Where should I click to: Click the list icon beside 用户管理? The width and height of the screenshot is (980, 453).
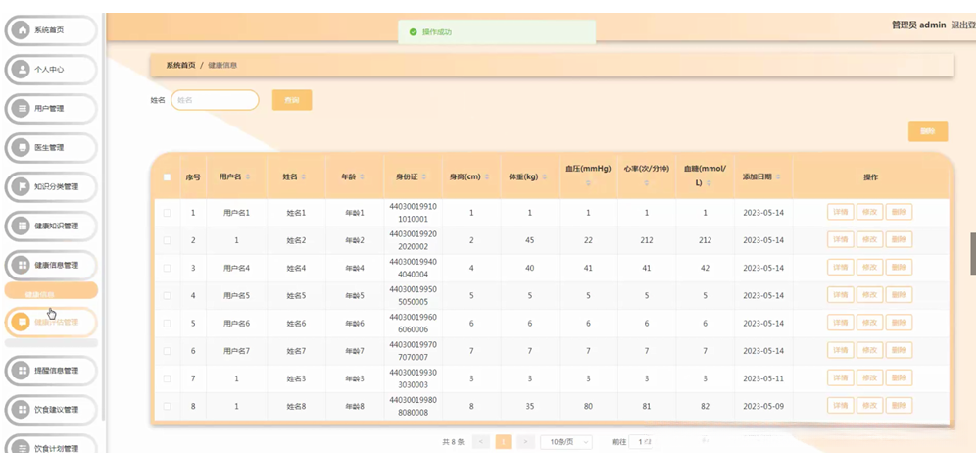(x=23, y=109)
